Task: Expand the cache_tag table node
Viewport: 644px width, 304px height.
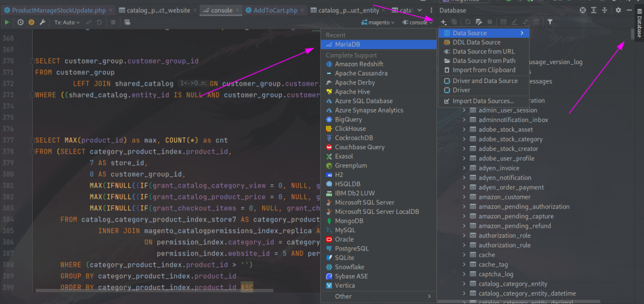Action: click(464, 264)
